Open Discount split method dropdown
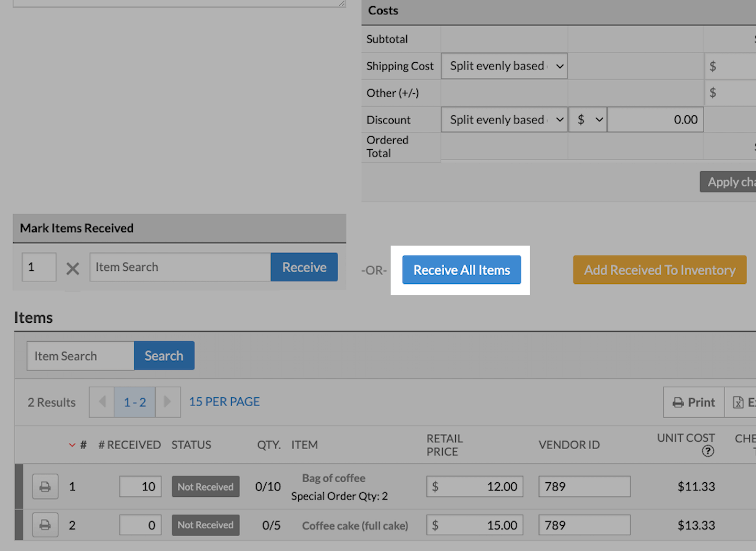 (504, 120)
